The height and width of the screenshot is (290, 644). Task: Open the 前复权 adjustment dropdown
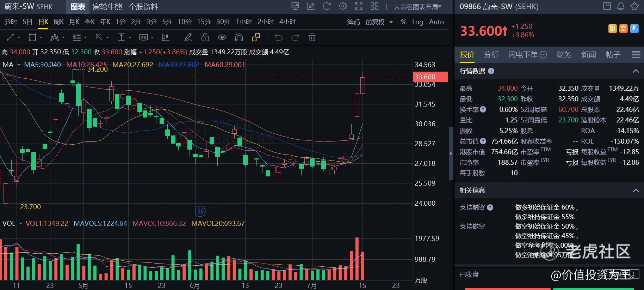tap(379, 22)
